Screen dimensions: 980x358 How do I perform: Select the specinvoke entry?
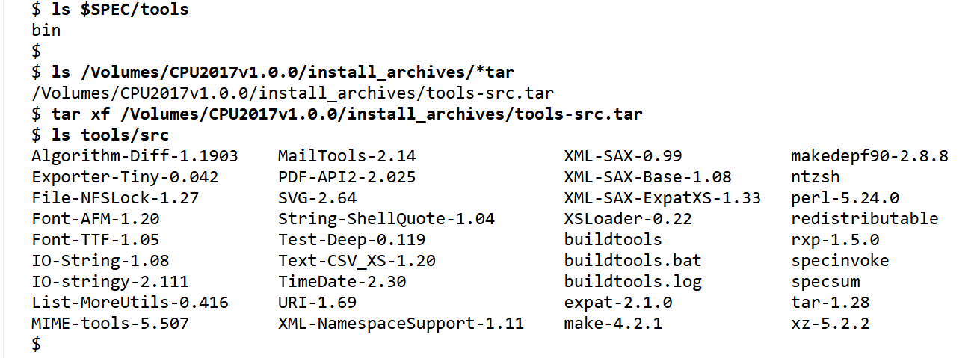point(839,261)
